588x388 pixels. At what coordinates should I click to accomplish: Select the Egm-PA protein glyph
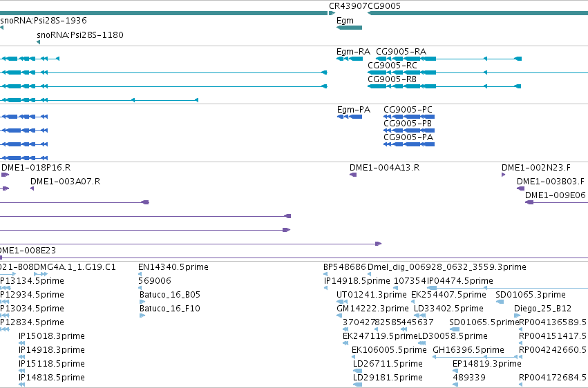(350, 117)
